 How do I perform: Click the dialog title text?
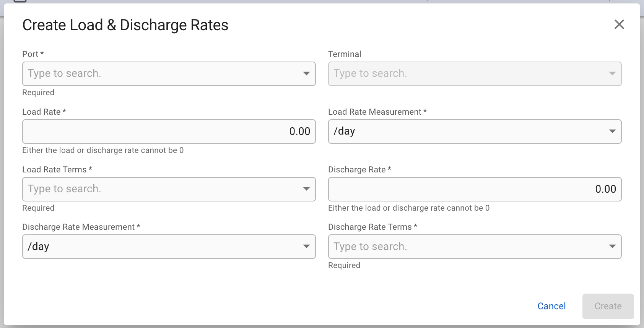tap(125, 25)
